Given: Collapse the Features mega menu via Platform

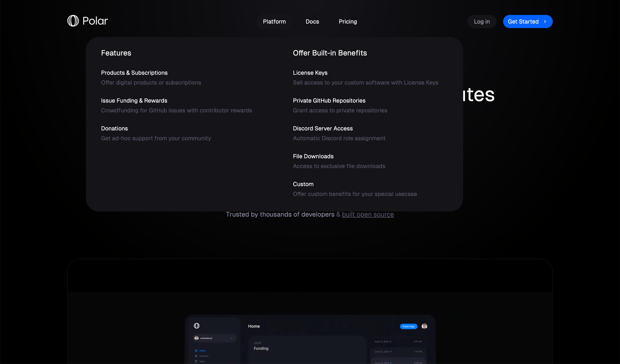Looking at the screenshot, I should coord(274,21).
